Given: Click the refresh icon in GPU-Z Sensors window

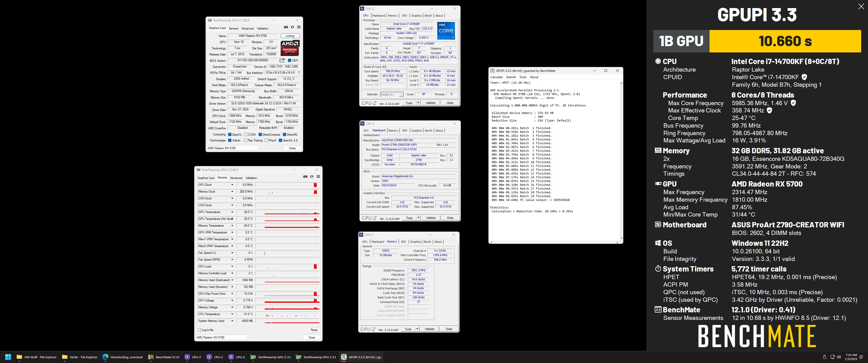Looking at the screenshot, I should pyautogui.click(x=312, y=176).
